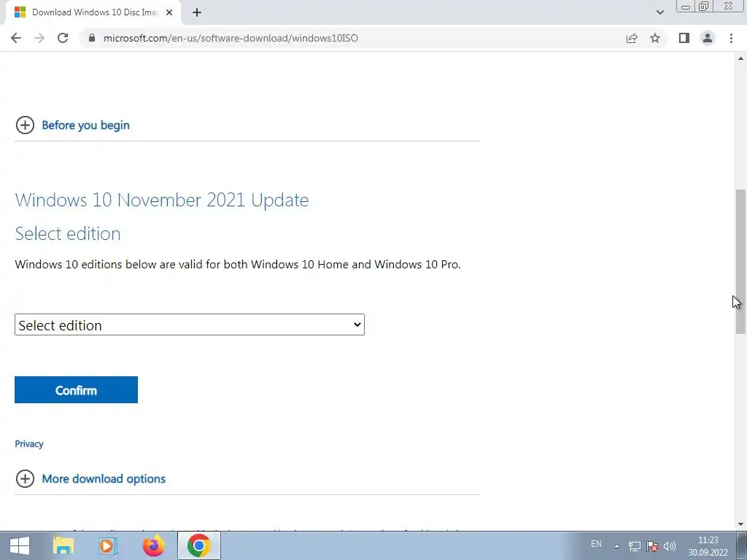Bookmark this page with star icon
The width and height of the screenshot is (747, 560).
tap(655, 38)
